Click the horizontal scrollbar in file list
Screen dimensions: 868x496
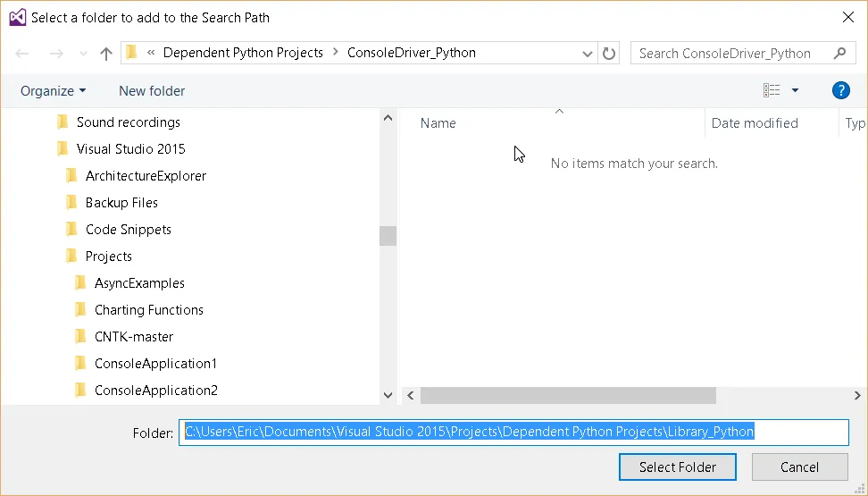tap(568, 395)
